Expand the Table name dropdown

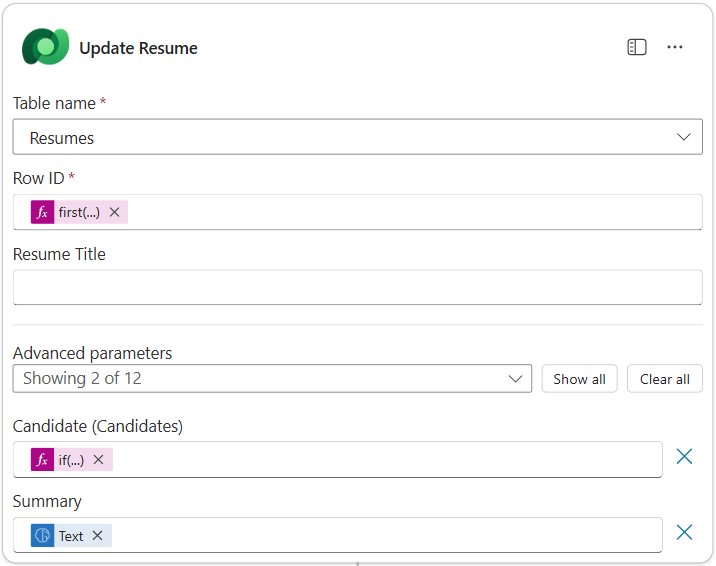point(684,137)
